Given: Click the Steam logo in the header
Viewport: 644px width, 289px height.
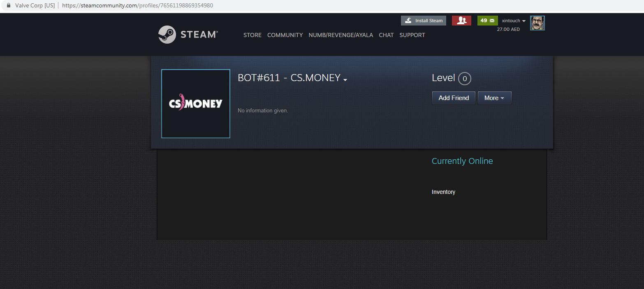Looking at the screenshot, I should click(188, 35).
